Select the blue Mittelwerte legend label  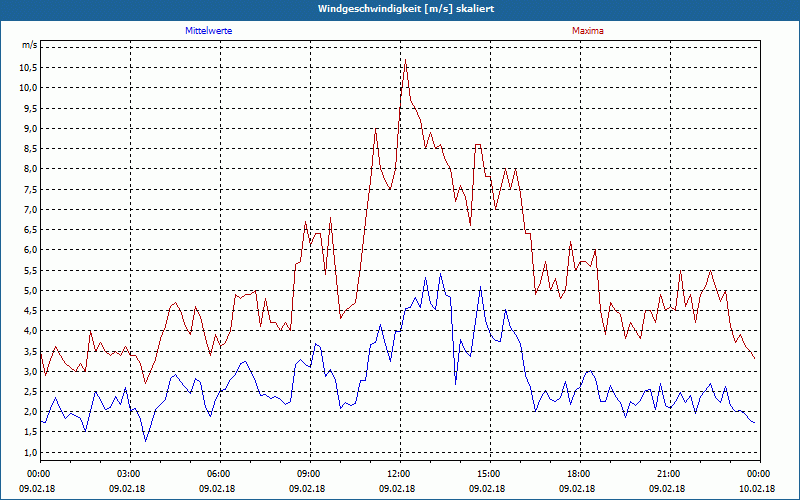pyautogui.click(x=209, y=31)
